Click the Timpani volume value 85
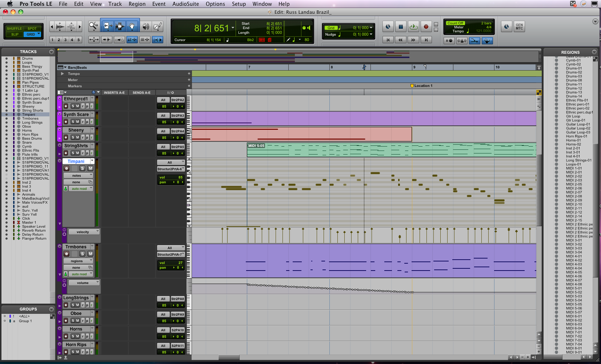 (180, 177)
